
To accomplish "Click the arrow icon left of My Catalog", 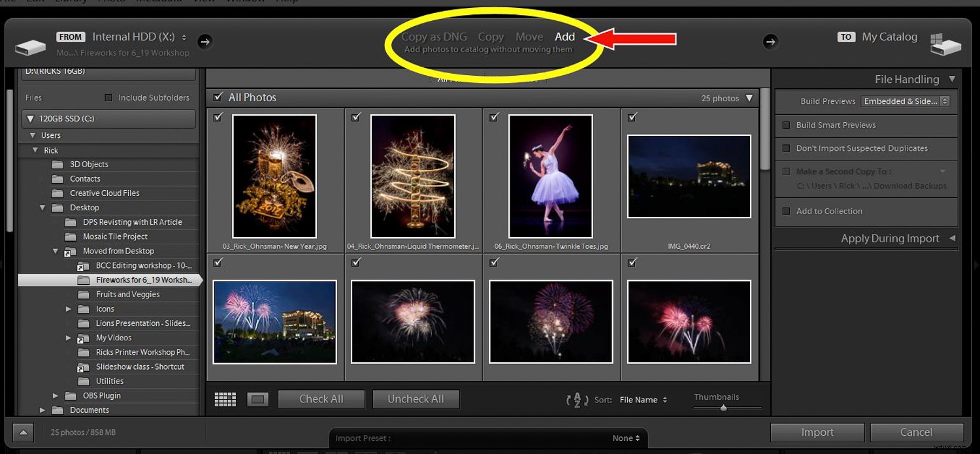I will (x=771, y=41).
